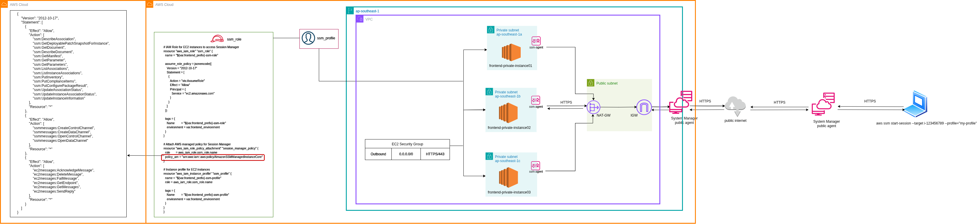Select the ssm_profile user icon
Screen dimensions: 980x224
(308, 38)
